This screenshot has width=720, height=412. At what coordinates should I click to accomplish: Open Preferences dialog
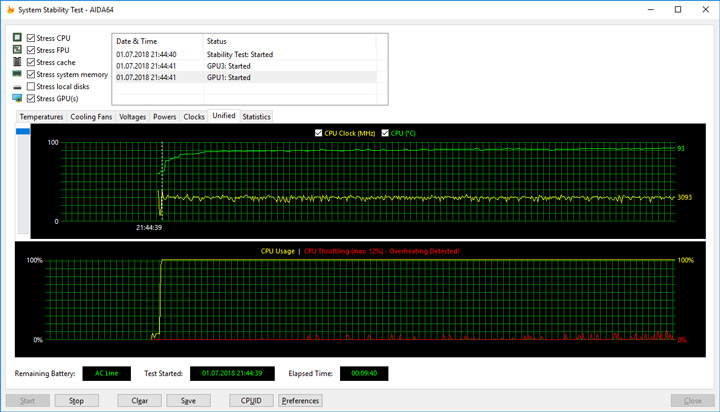click(x=300, y=401)
